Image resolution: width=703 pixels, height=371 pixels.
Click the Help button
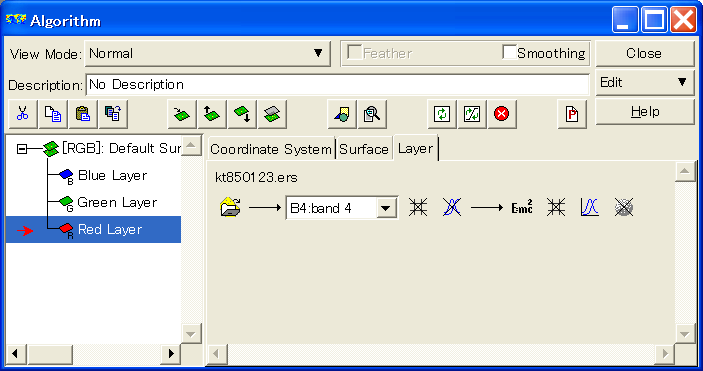tap(645, 112)
